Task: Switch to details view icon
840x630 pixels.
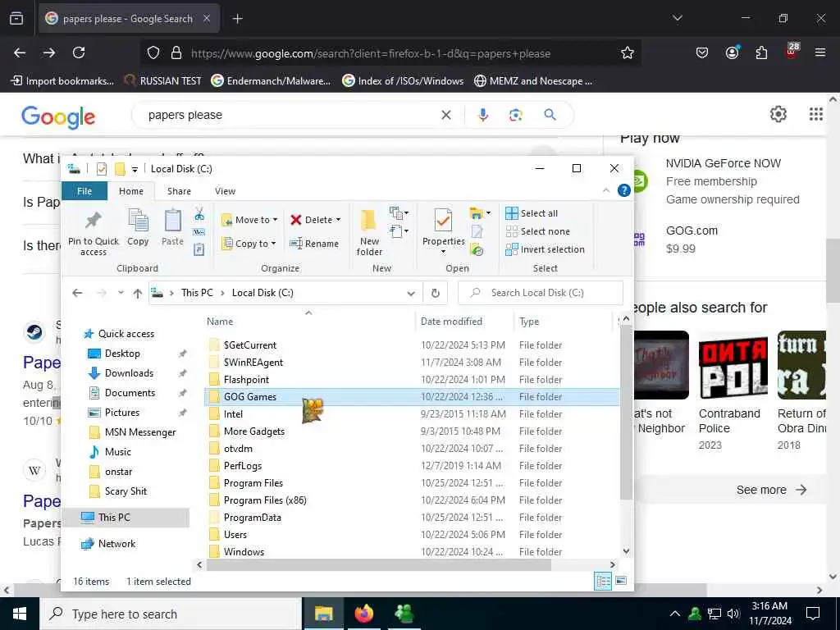Action: pyautogui.click(x=603, y=582)
